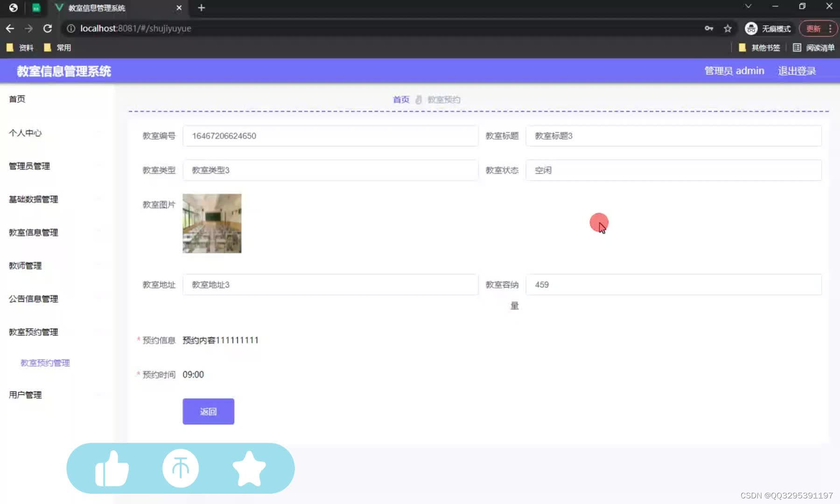Click the key icon in the address bar
This screenshot has height=504, width=840.
pos(709,28)
